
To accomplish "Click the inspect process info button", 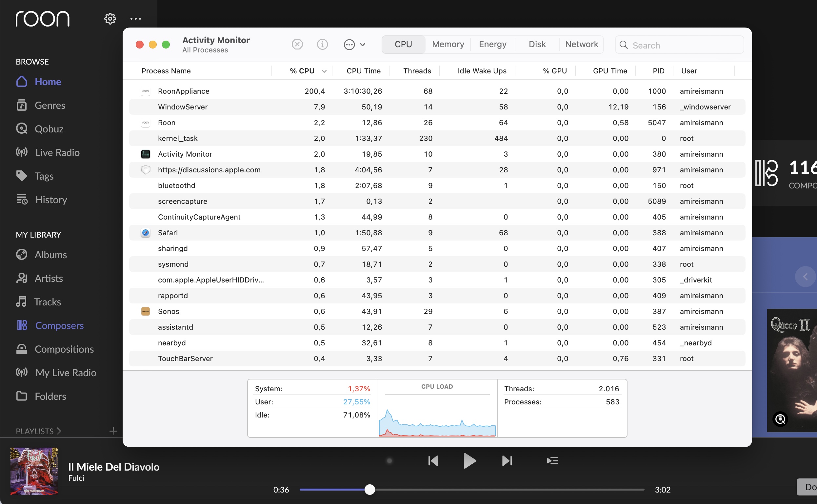I will coord(322,44).
